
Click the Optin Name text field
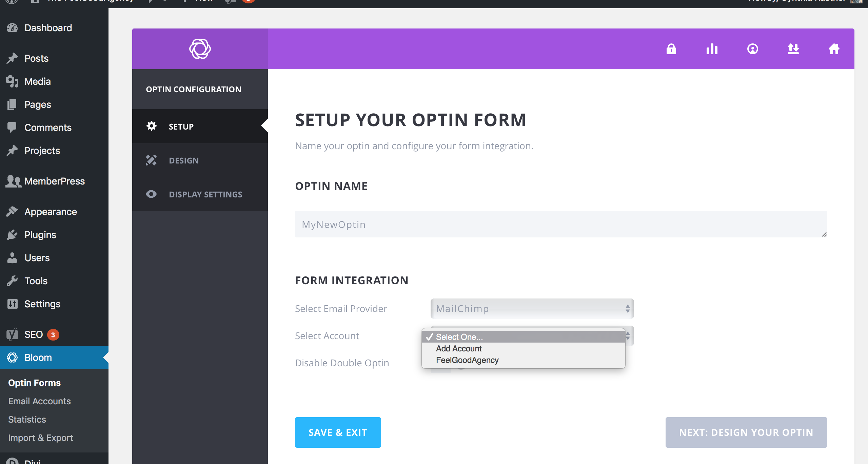point(561,224)
